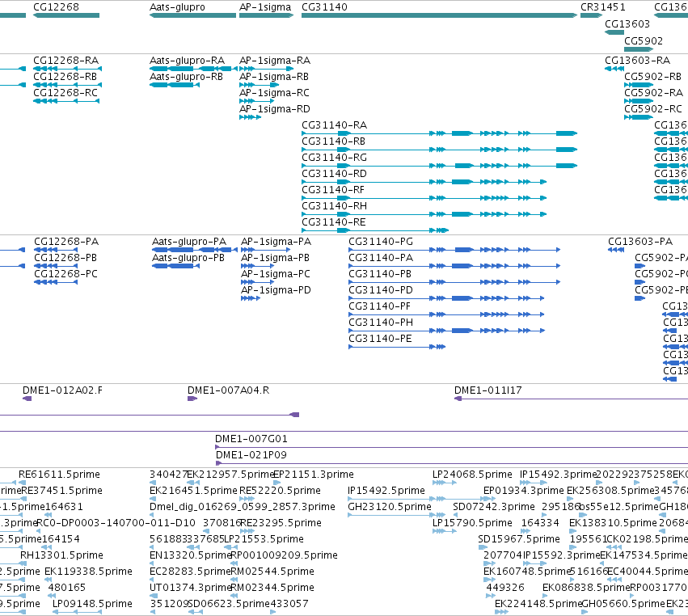Click the DME1-007G01 clone label
Image resolution: width=688 pixels, height=616 pixels.
click(251, 439)
